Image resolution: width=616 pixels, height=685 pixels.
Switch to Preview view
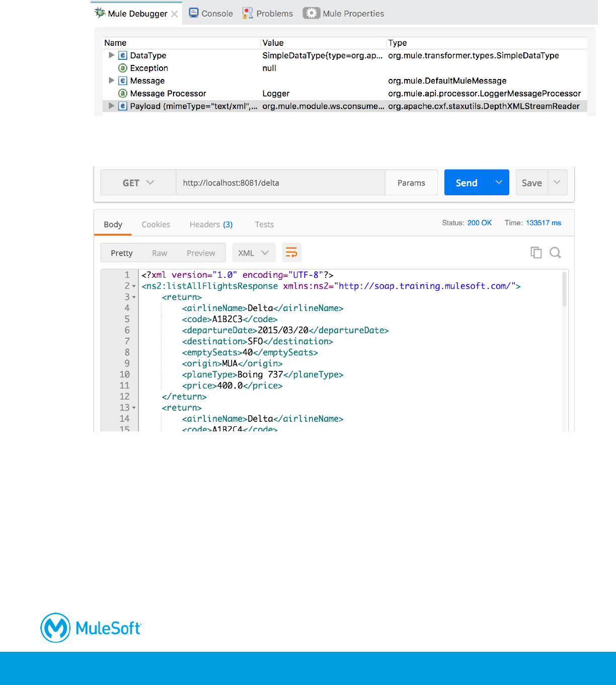[201, 253]
